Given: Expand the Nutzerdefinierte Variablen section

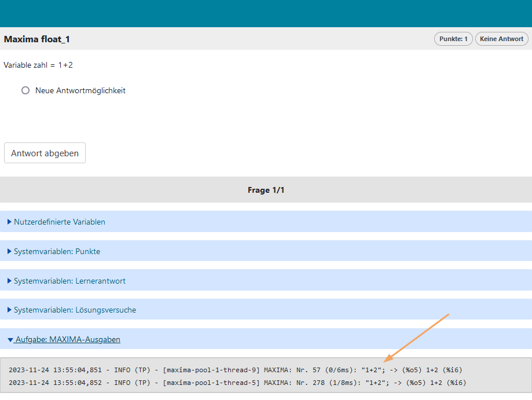Looking at the screenshot, I should (x=59, y=222).
